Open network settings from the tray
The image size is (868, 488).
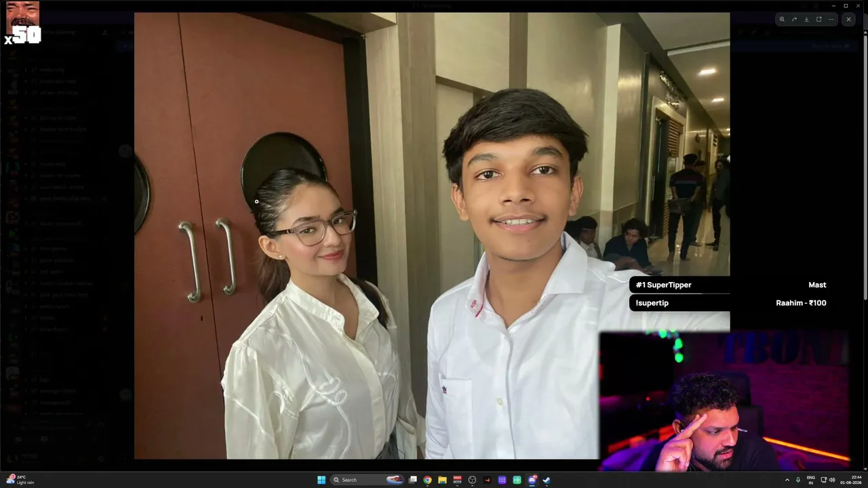(x=824, y=480)
